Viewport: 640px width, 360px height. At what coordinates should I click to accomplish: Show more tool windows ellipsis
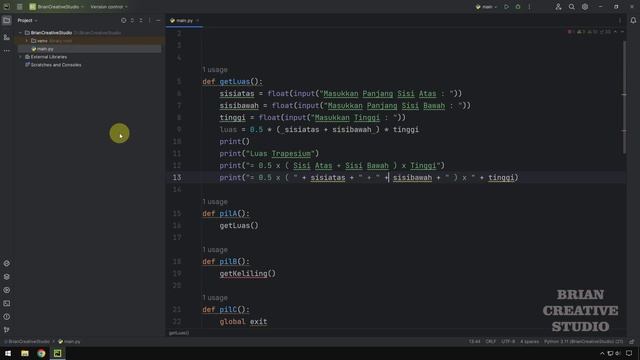(7, 51)
